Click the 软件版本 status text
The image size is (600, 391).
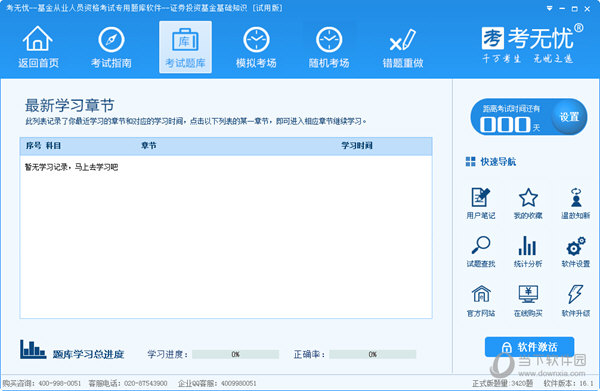[569, 383]
